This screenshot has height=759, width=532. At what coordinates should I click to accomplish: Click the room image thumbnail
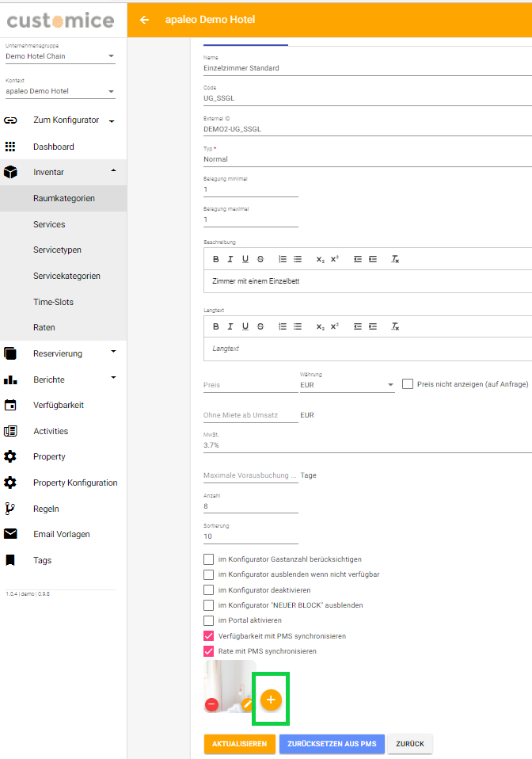point(230,686)
